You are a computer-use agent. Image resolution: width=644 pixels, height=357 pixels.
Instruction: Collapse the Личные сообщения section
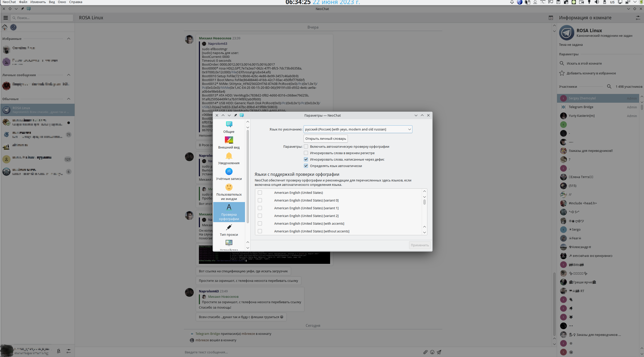tap(69, 75)
